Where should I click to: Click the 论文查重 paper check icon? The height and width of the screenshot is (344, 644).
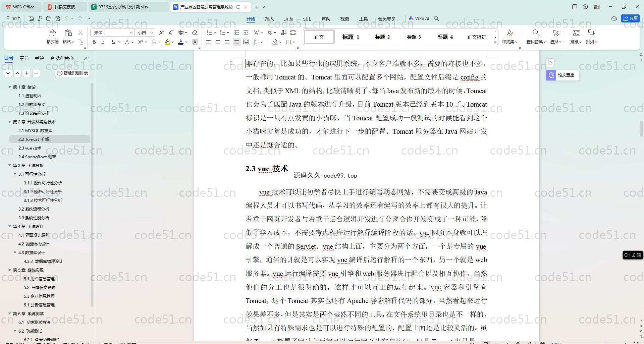[551, 75]
